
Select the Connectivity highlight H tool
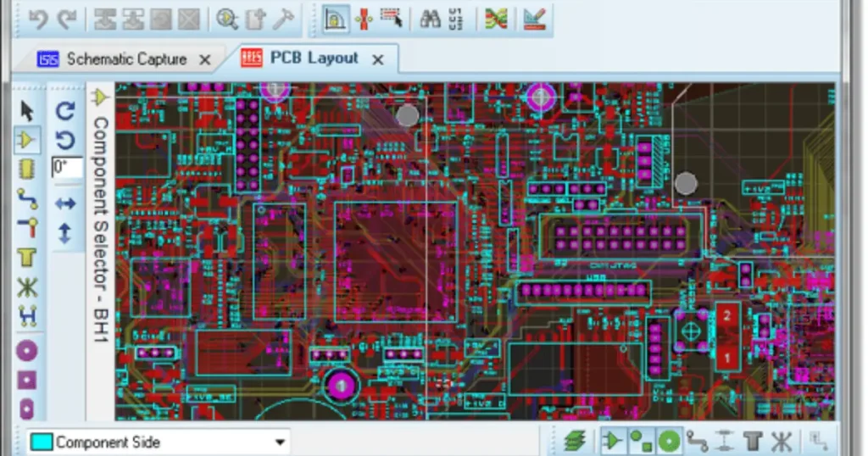tap(26, 317)
